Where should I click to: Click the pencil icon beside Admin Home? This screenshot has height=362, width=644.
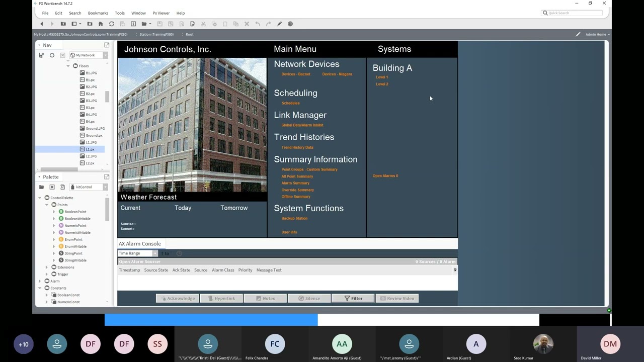click(x=578, y=34)
